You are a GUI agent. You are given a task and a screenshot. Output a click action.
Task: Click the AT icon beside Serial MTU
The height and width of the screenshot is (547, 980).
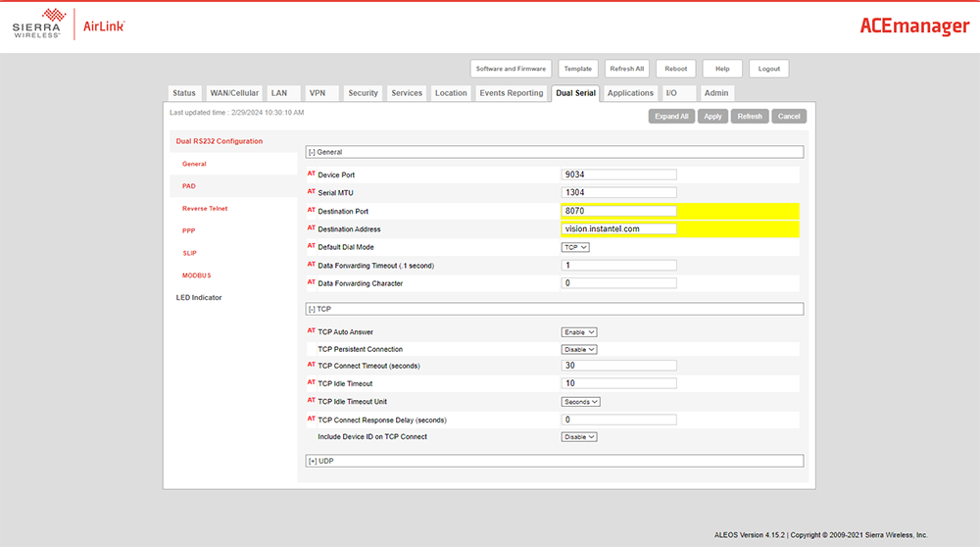click(x=312, y=192)
